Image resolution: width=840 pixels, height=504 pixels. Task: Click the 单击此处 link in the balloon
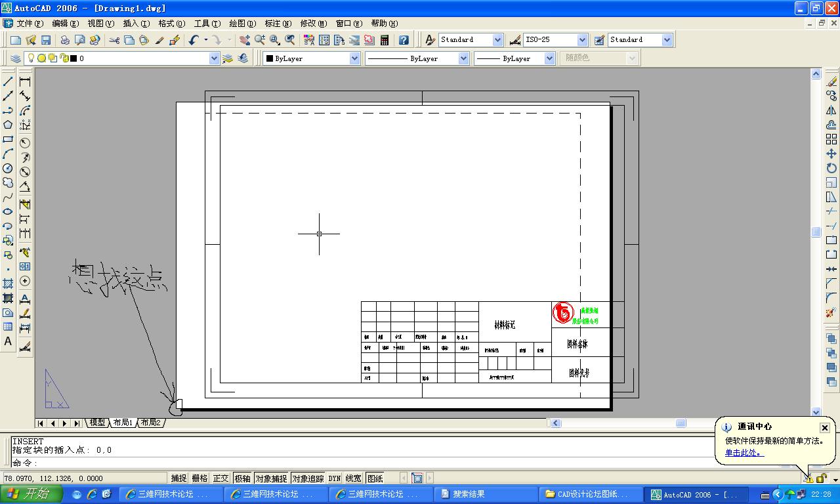(744, 453)
